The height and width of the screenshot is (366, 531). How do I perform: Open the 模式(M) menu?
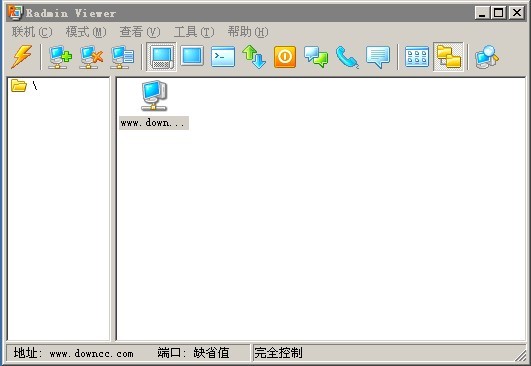click(x=86, y=32)
